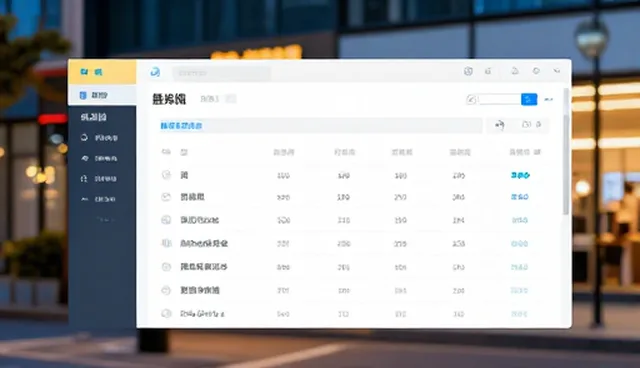Click the bold white section heading in the dark sidebar

coord(93,117)
